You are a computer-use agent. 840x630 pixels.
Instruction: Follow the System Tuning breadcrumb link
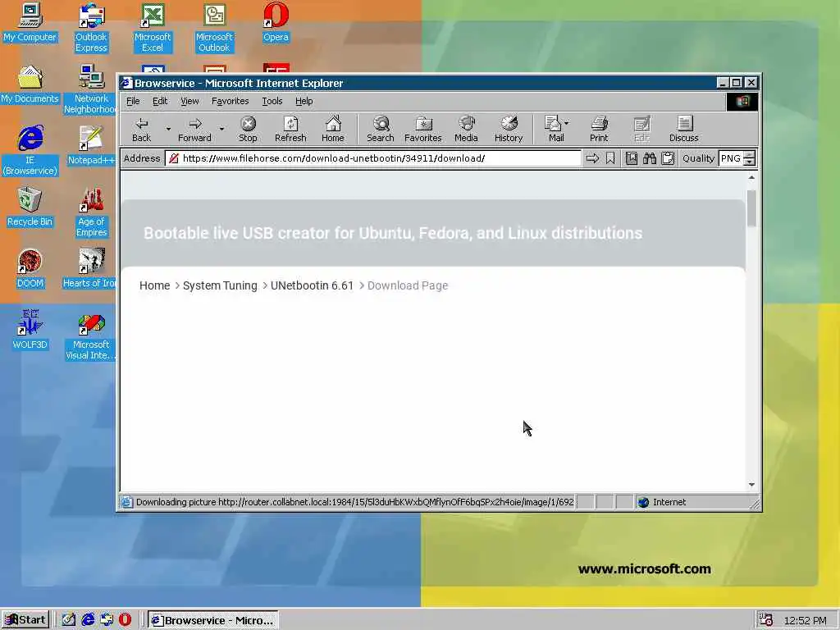[220, 285]
